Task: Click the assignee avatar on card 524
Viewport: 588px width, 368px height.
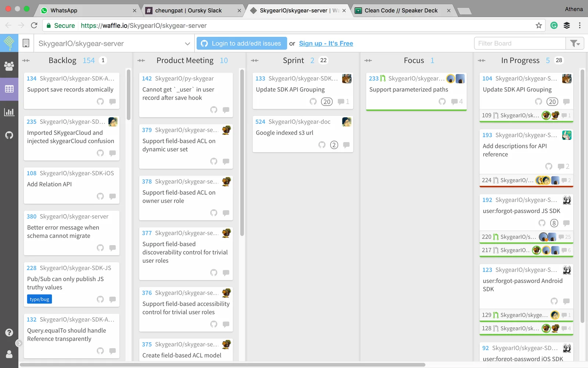Action: click(347, 122)
